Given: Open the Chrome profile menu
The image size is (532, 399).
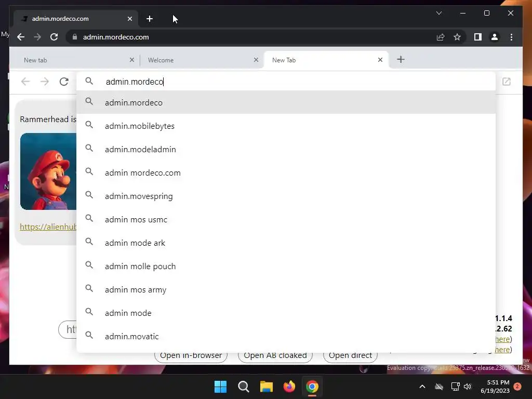Looking at the screenshot, I should coord(495,37).
